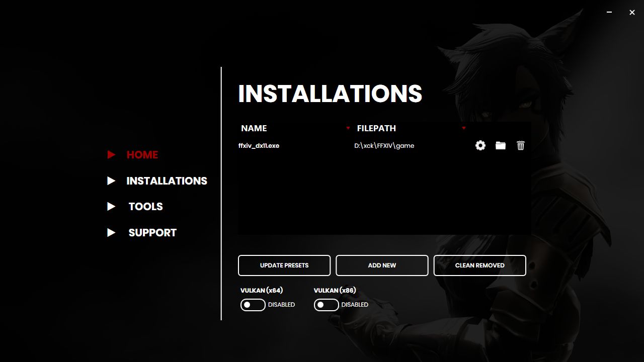The height and width of the screenshot is (362, 644).
Task: Open the TOOLS menu item
Action: pos(145,206)
